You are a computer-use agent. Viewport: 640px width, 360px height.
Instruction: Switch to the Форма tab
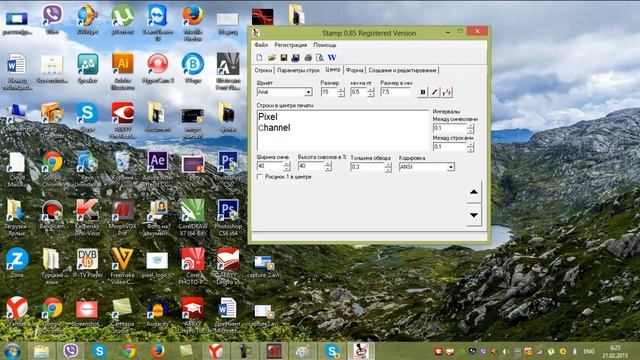coord(354,70)
